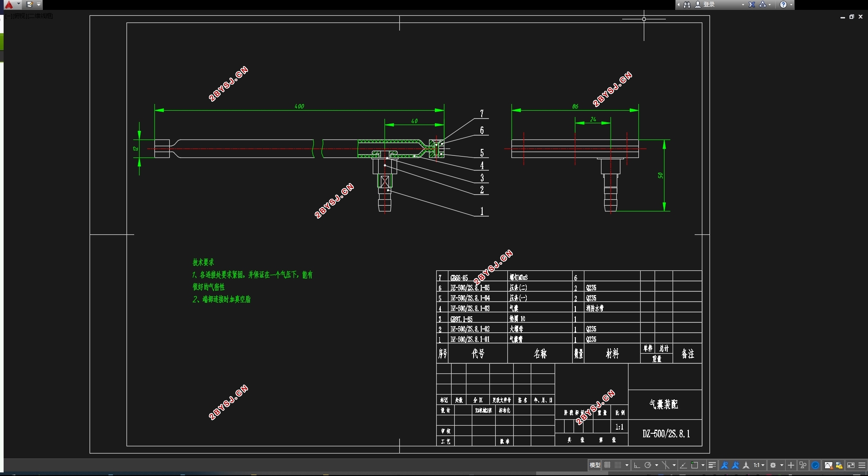Image resolution: width=868 pixels, height=476 pixels.
Task: Click the 代号 column header in parts list
Action: click(478, 354)
